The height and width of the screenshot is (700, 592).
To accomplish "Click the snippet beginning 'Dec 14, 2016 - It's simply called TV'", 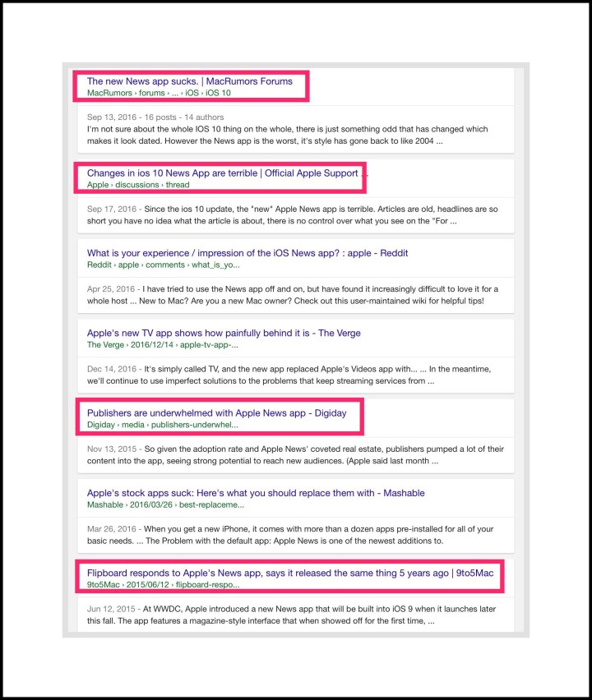I will pyautogui.click(x=289, y=375).
